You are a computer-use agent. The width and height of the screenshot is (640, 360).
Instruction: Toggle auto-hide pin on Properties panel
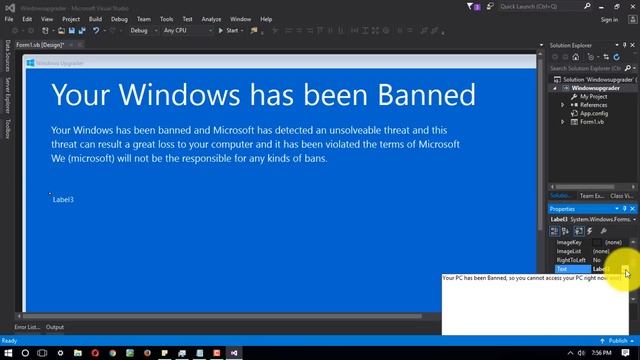[x=624, y=209]
